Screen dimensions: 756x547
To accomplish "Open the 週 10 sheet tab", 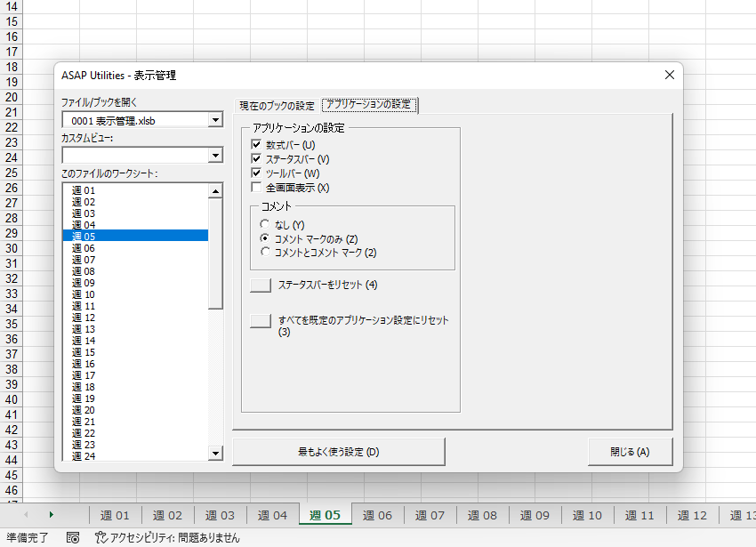I will tap(587, 515).
